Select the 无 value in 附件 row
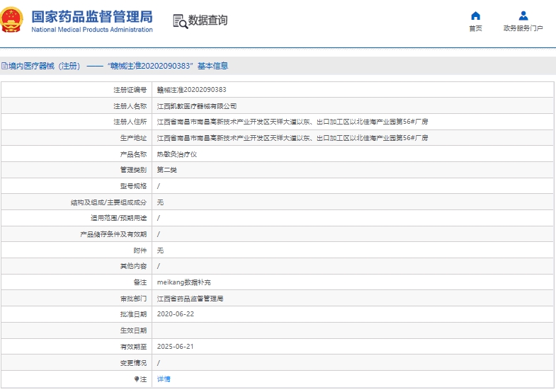556x392 pixels. tap(160, 250)
